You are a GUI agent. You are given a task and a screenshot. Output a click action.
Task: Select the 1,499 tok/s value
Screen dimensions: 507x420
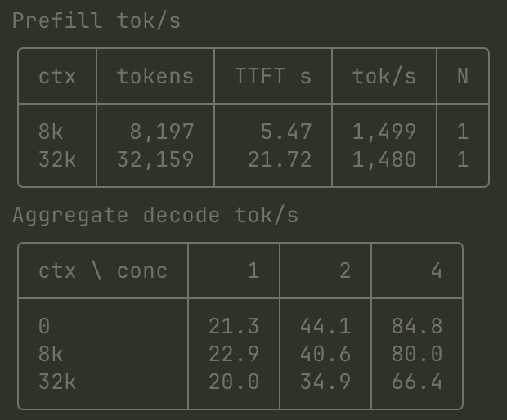pos(384,132)
